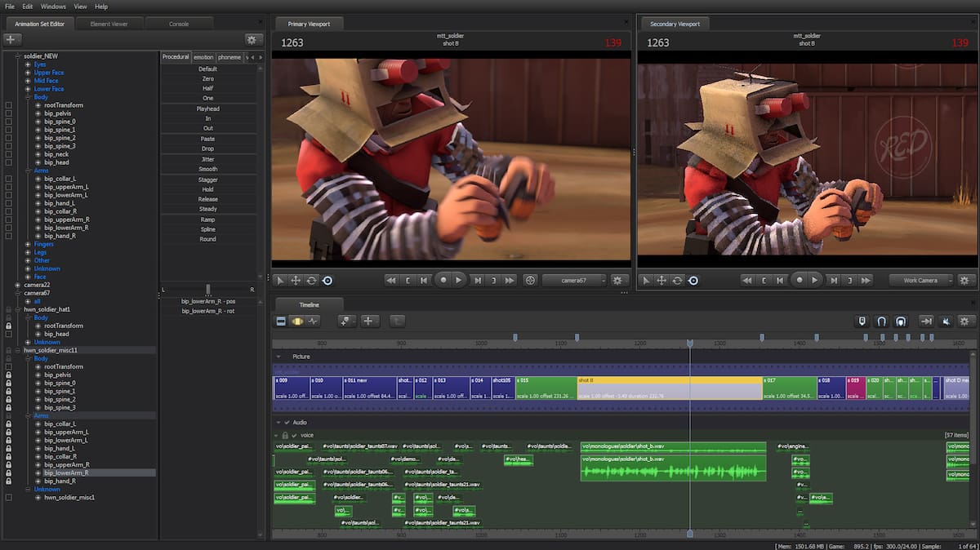Select the emotion preset tab
980x550 pixels.
(203, 57)
